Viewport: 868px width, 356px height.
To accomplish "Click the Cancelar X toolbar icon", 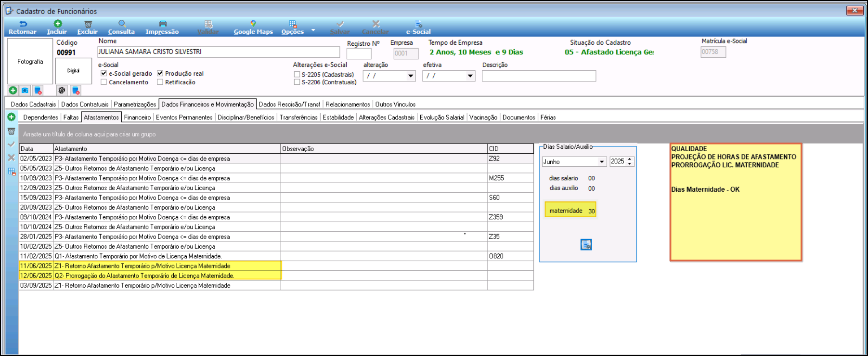I will 376,24.
